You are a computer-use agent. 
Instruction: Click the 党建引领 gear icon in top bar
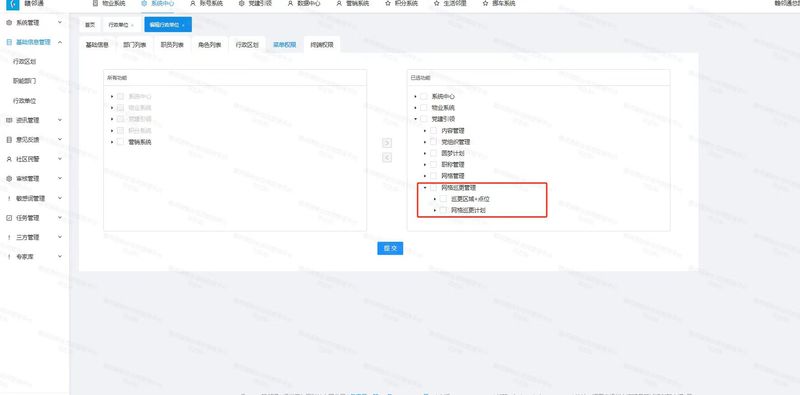click(241, 3)
